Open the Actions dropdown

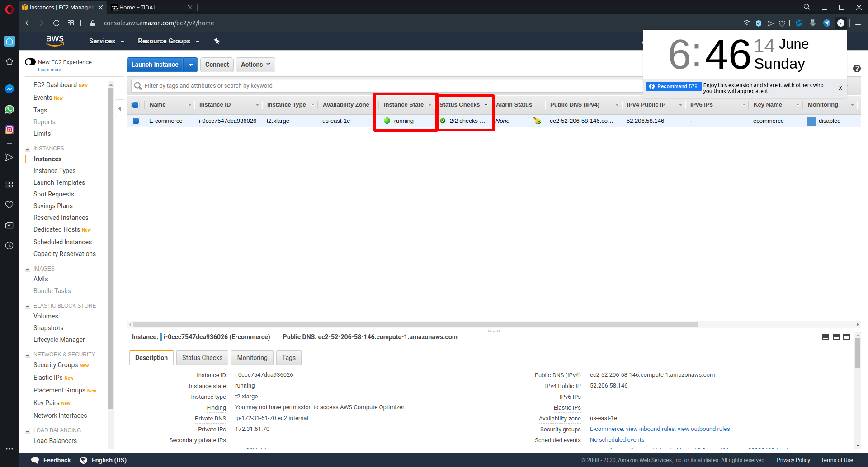coord(255,65)
